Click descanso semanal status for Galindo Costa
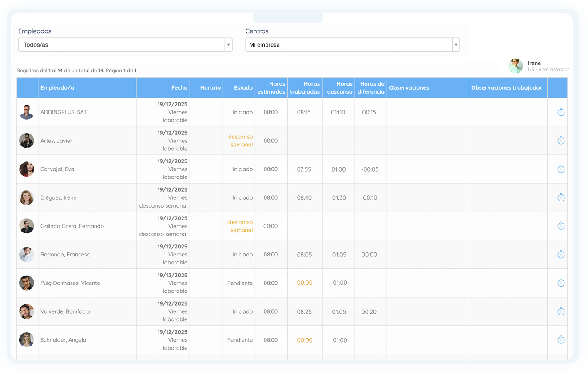The width and height of the screenshot is (588, 374). [x=240, y=226]
